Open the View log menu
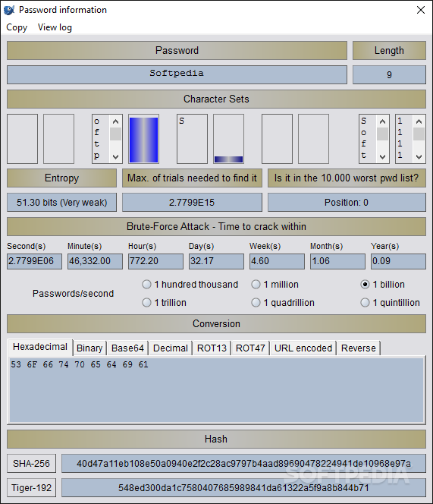 55,27
